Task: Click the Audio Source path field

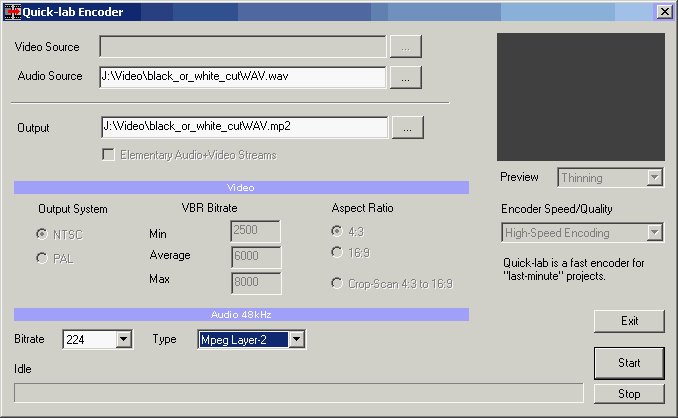Action: [243, 77]
